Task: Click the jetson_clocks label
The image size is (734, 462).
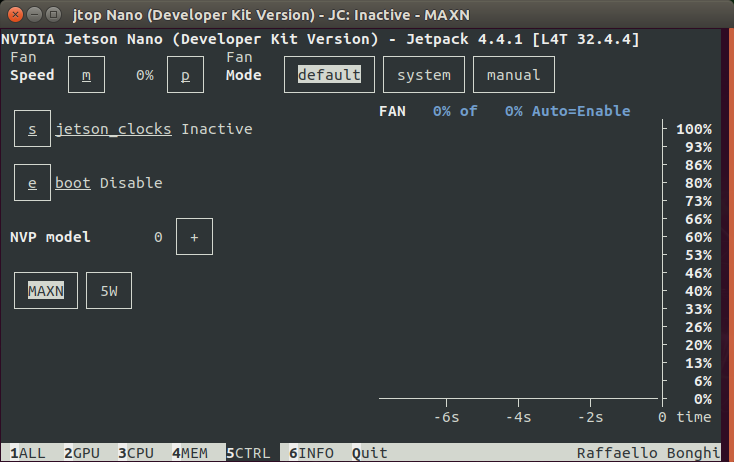Action: tap(113, 129)
